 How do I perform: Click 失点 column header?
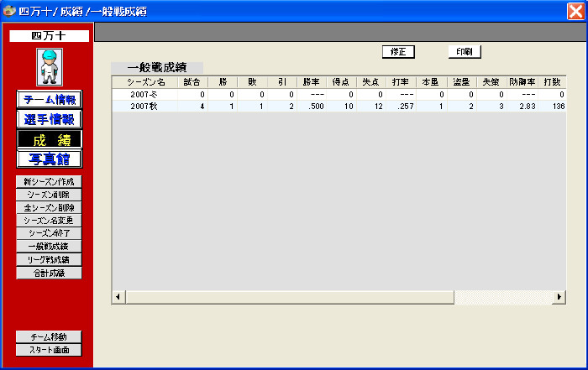[371, 82]
